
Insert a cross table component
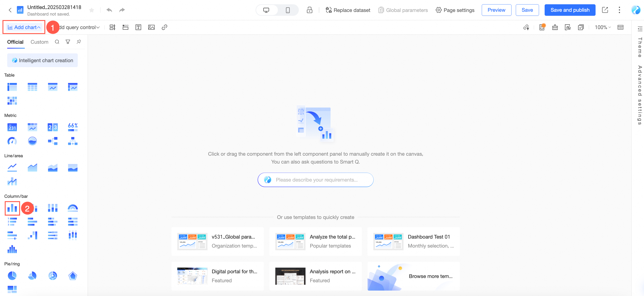12,87
